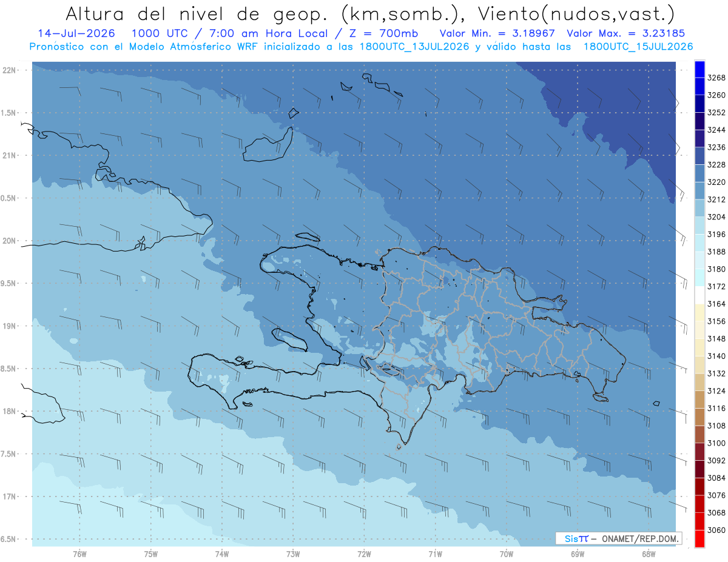Click longitude label 69W
The height and width of the screenshot is (562, 728).
coord(577,554)
